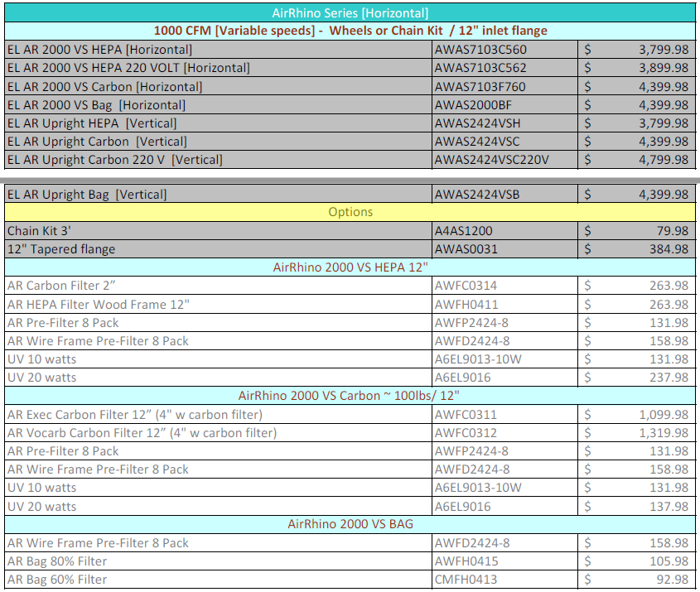Click the 3,899.98 price cell
Image resolution: width=700 pixels, height=592 pixels.
click(x=636, y=68)
